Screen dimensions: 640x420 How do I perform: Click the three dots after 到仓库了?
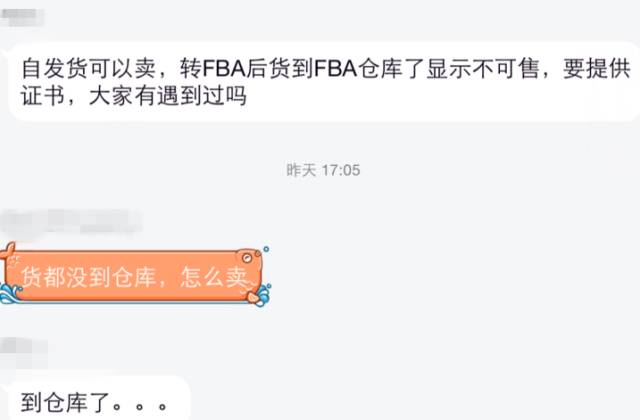click(140, 407)
